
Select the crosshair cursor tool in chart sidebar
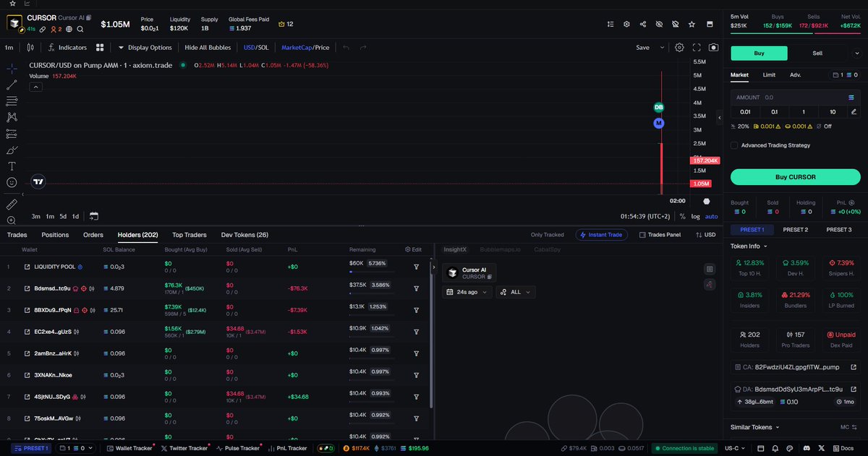pos(12,69)
